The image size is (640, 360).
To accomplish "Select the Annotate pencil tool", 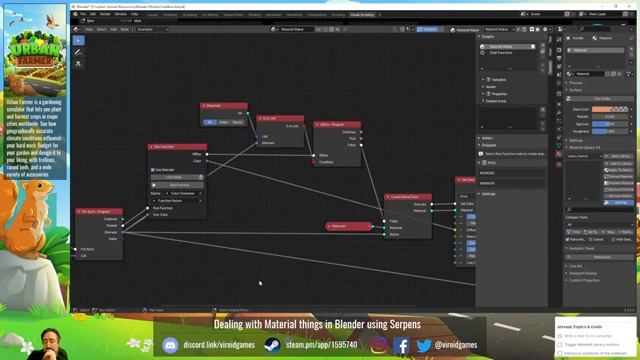I will coord(78,52).
